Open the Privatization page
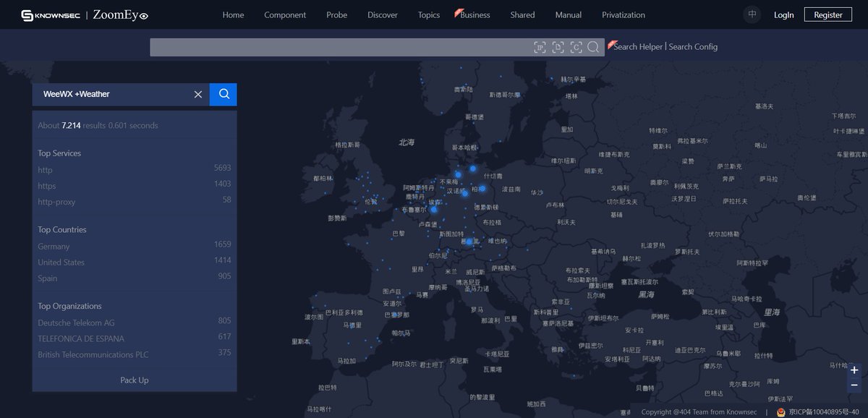This screenshot has width=868, height=418. (624, 14)
